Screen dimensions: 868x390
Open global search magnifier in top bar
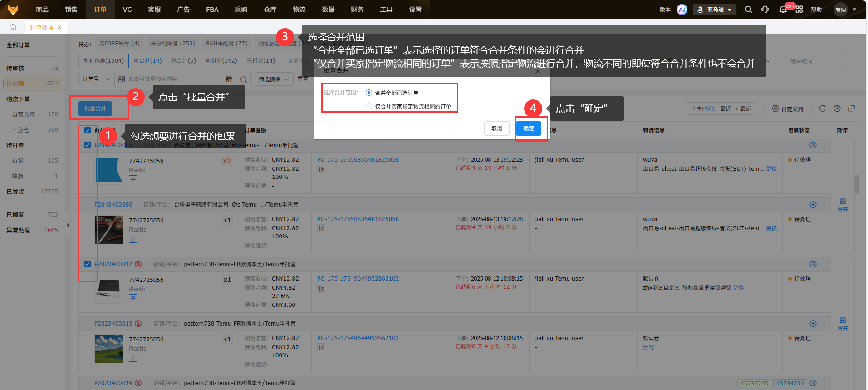748,10
